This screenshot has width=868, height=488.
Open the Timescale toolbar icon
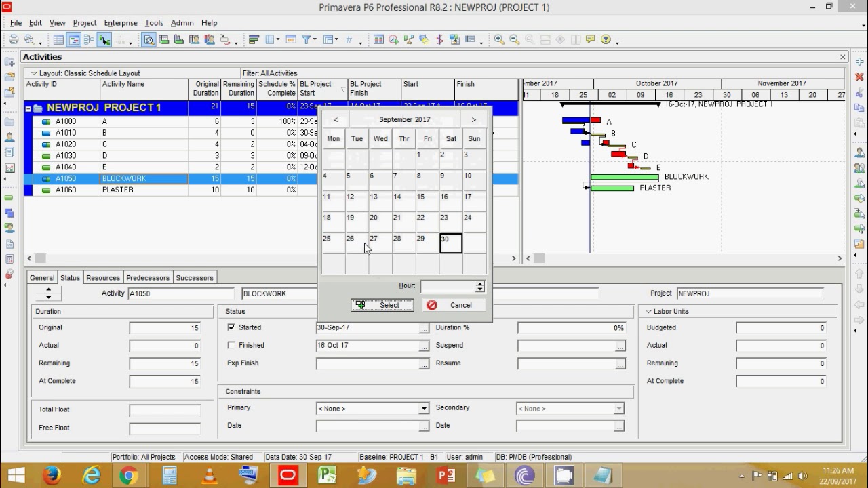point(291,40)
